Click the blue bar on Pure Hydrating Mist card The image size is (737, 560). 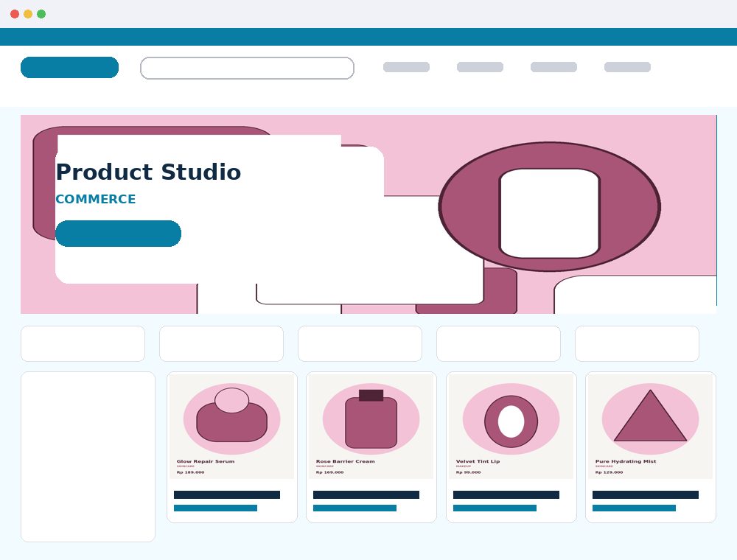click(634, 508)
